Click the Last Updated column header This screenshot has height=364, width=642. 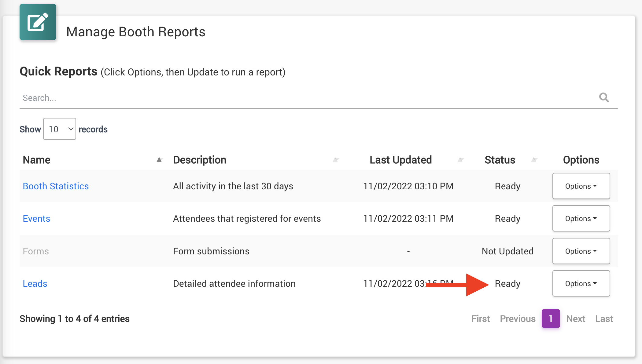[400, 160]
